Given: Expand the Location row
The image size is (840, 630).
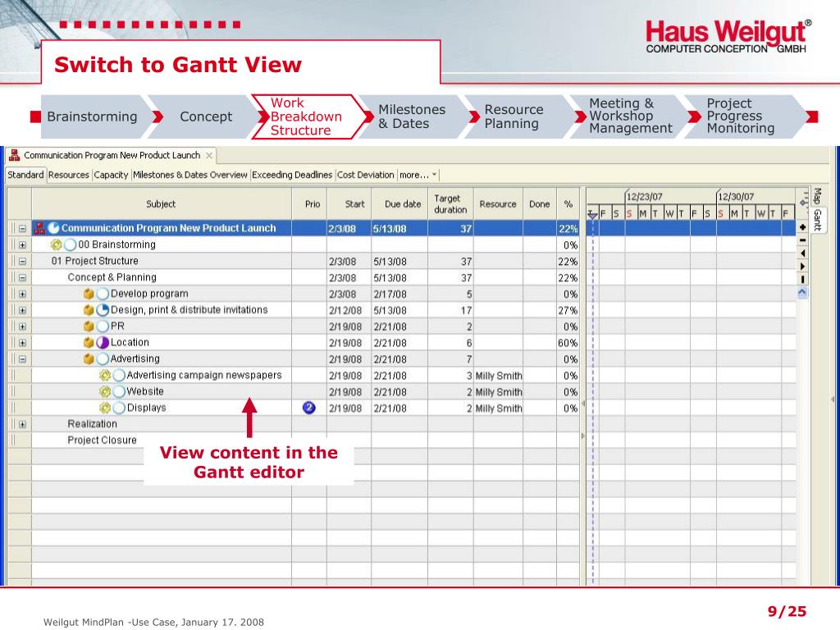Looking at the screenshot, I should (22, 343).
